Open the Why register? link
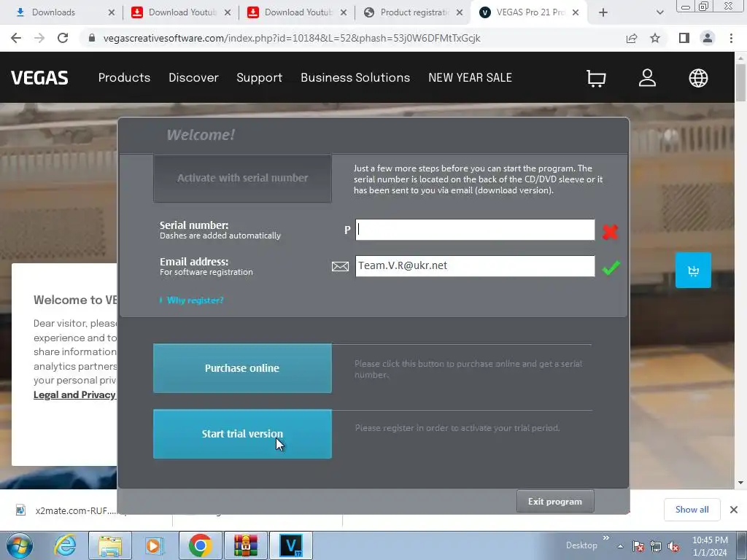The height and width of the screenshot is (560, 747). [x=195, y=300]
